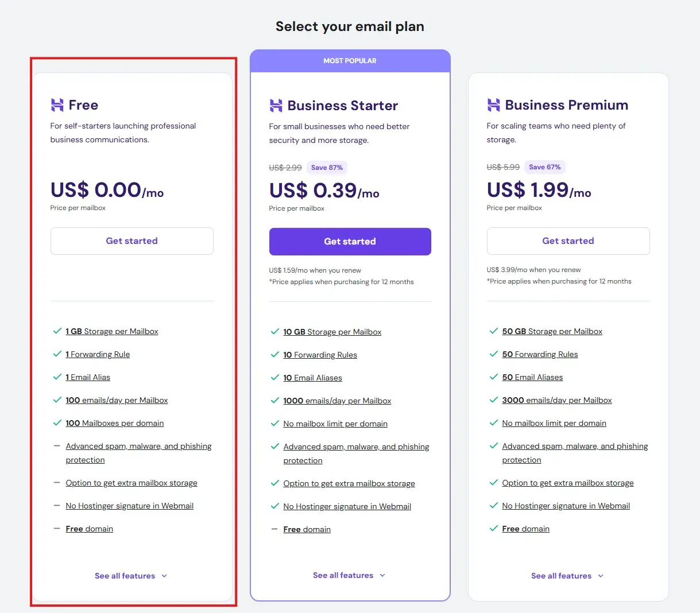
Task: Get started with the Free plan
Action: pos(132,241)
